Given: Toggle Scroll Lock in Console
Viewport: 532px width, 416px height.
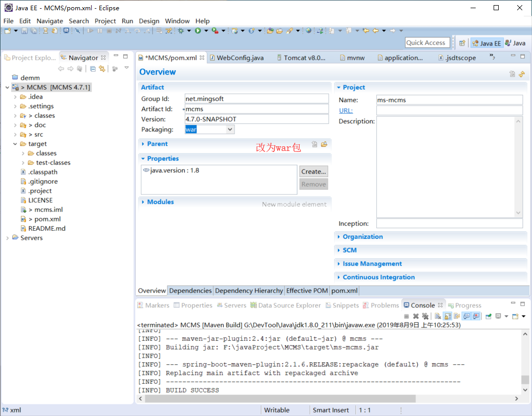Looking at the screenshot, I should 448,316.
